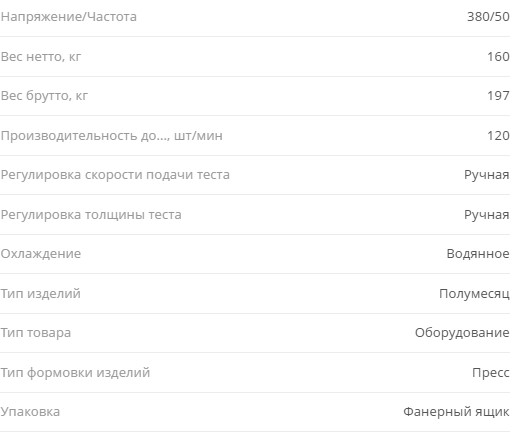Select the Фанерный ящик packaging value
The image size is (522, 435).
click(x=456, y=412)
